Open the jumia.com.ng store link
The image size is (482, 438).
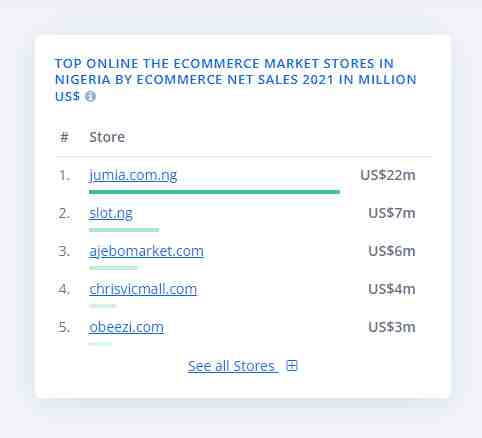(133, 175)
